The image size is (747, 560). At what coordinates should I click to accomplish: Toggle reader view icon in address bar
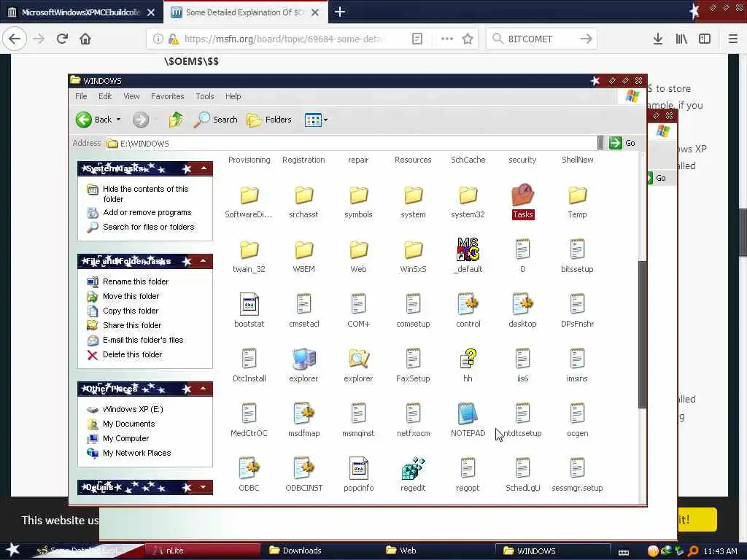[x=417, y=39]
